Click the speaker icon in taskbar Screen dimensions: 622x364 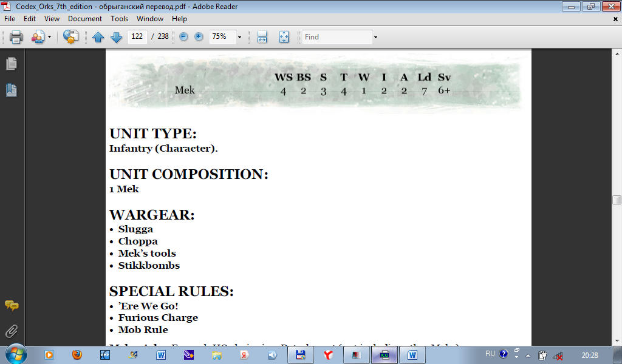[x=272, y=355]
